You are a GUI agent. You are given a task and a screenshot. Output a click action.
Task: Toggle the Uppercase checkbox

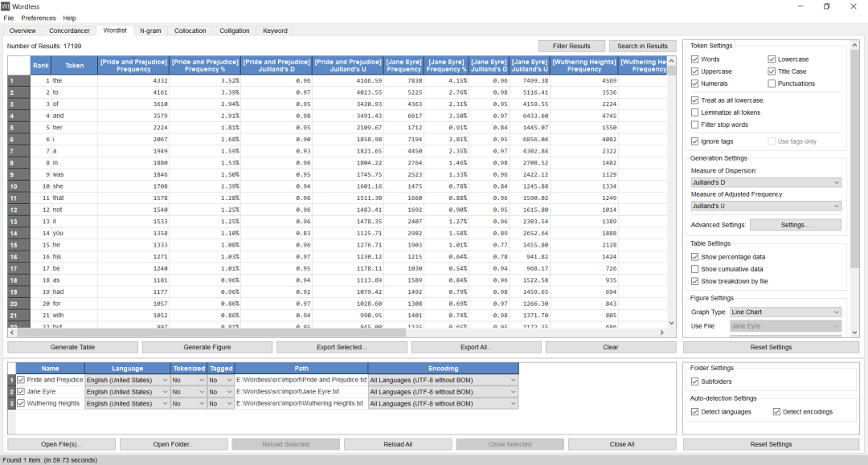(694, 71)
